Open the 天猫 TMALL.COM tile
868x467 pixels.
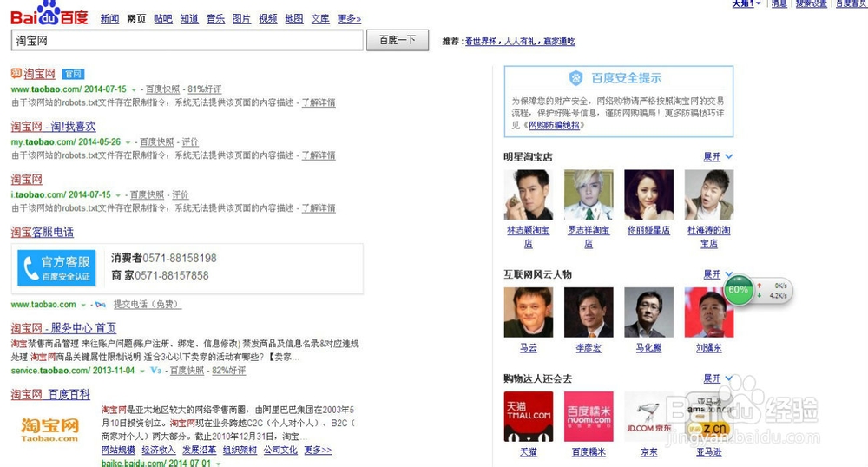(528, 417)
